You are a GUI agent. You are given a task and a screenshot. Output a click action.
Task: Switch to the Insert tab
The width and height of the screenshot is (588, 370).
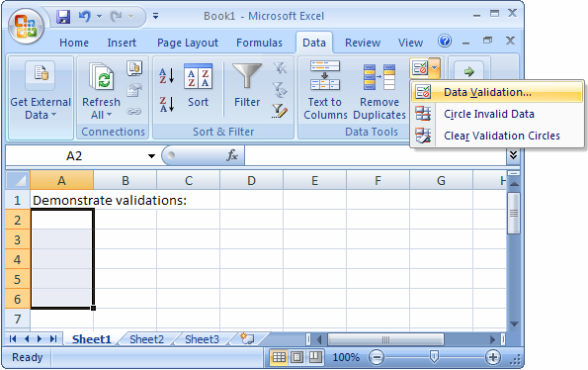click(122, 43)
